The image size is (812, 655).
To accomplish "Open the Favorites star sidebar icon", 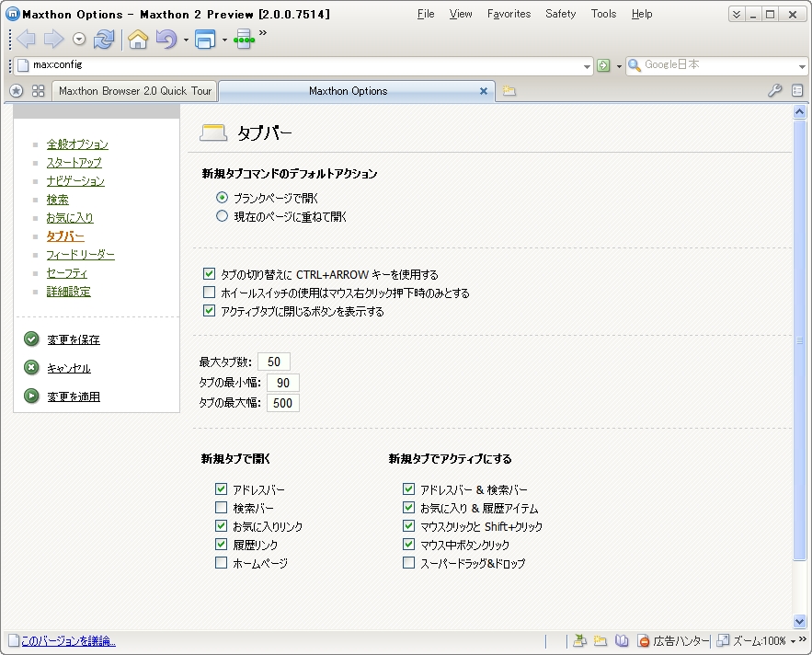I will (17, 91).
